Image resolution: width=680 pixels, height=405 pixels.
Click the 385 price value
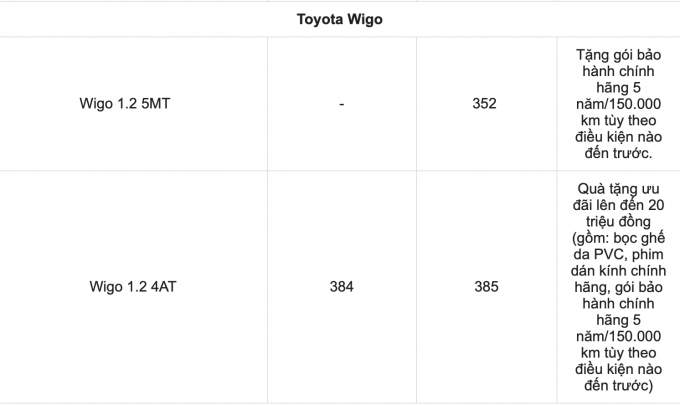pos(486,287)
